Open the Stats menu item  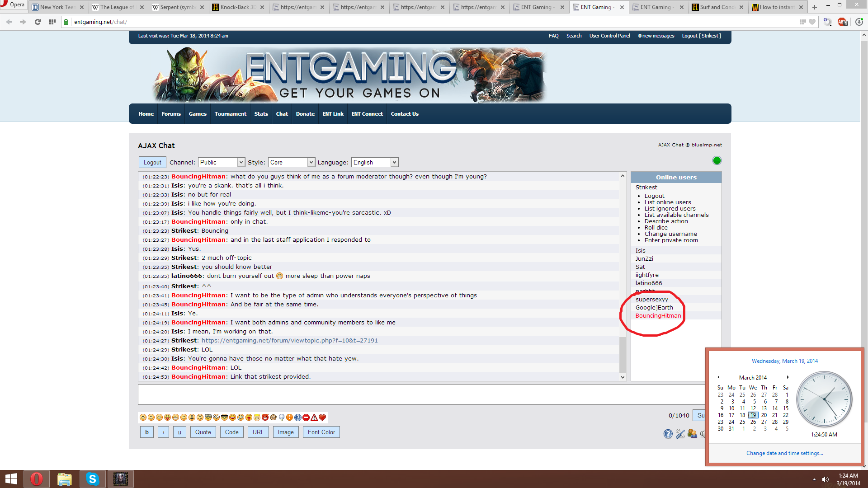tap(261, 114)
